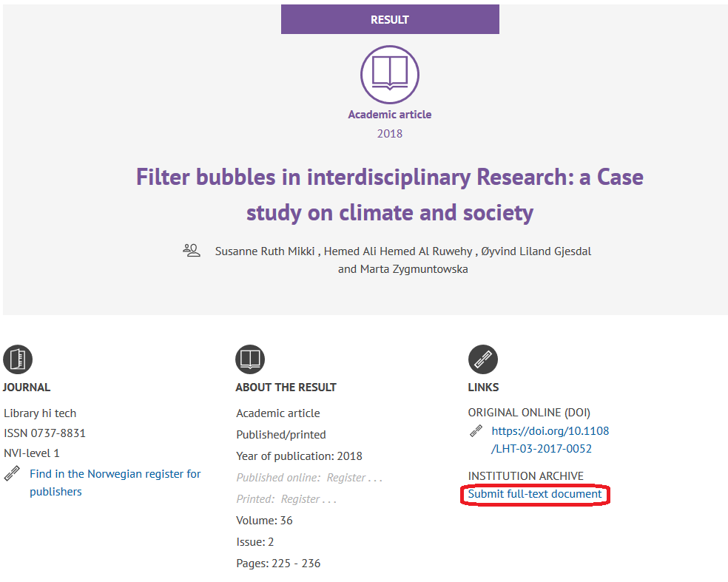Viewport: 728px width, 582px height.
Task: Click the Library hi tech journal name
Action: pos(40,413)
